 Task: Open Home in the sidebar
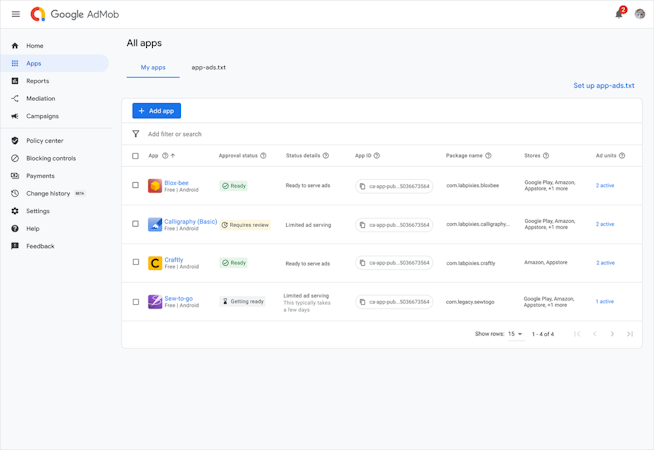point(54,46)
